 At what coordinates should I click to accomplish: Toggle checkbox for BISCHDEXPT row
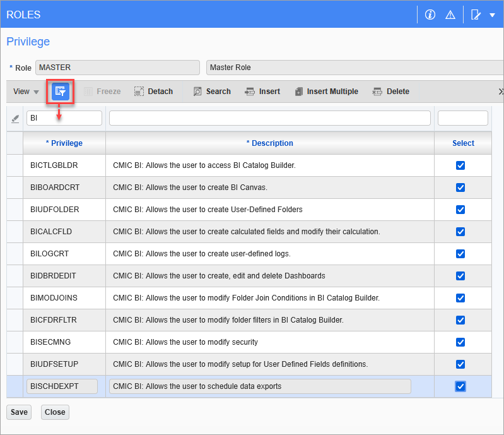(x=460, y=386)
